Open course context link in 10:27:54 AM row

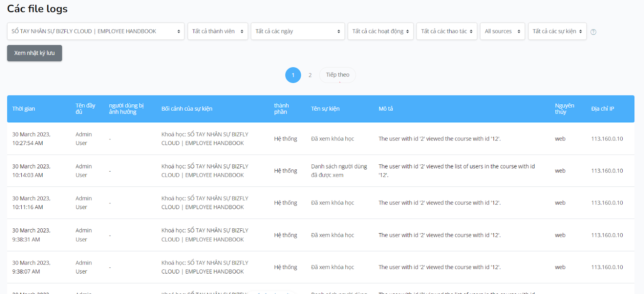pos(205,139)
